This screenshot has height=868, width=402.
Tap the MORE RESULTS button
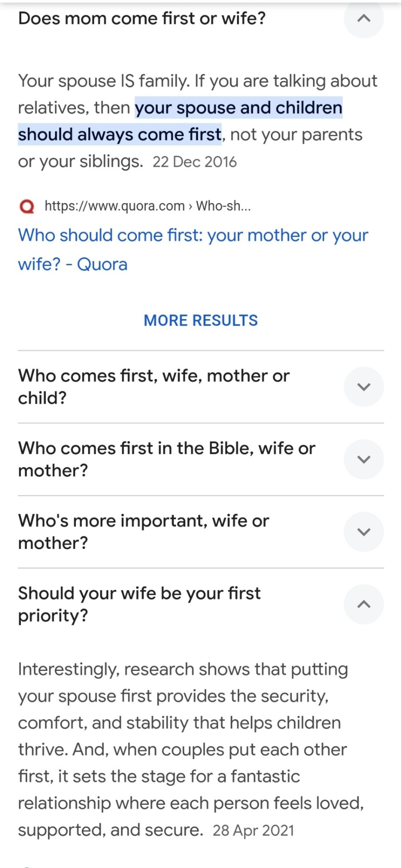201,321
